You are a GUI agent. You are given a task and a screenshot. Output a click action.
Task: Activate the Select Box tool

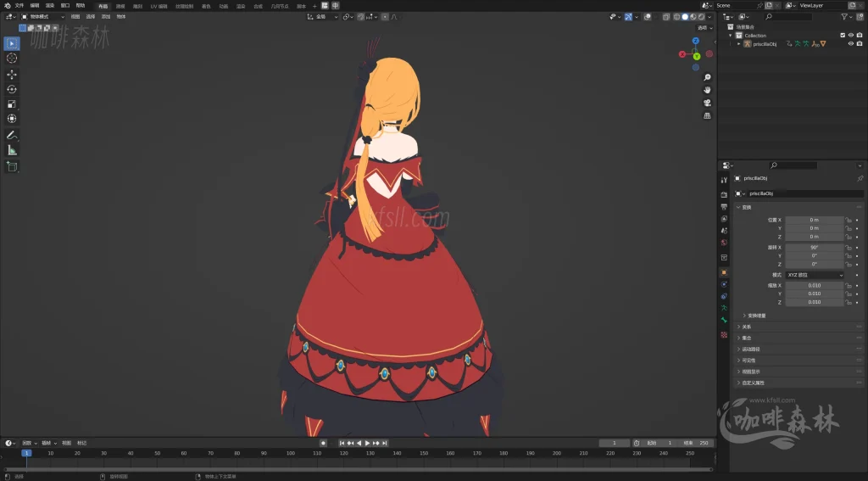(x=12, y=43)
